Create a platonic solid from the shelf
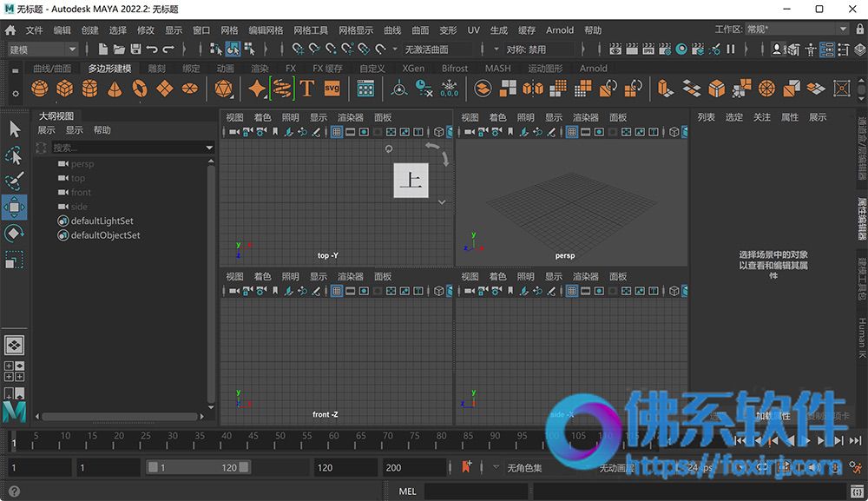The width and height of the screenshot is (868, 501). [x=224, y=88]
